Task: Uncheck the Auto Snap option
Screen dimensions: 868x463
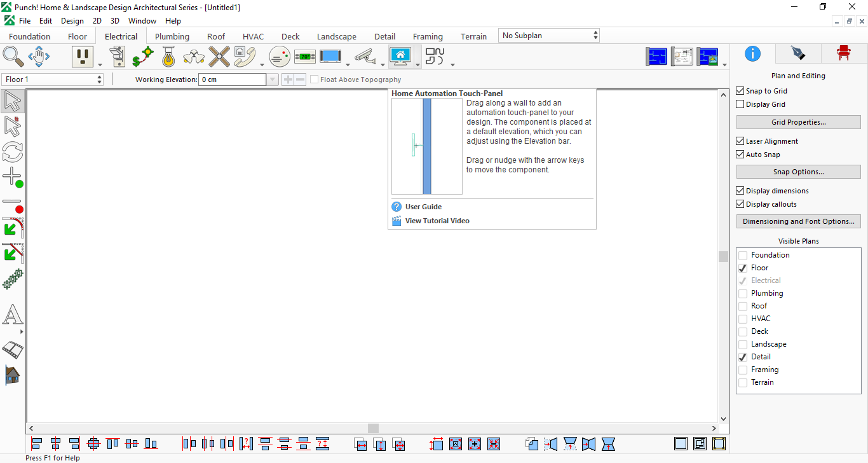Action: (740, 155)
